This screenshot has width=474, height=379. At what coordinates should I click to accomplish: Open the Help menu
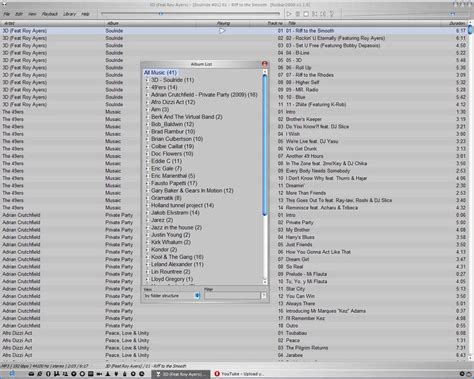[85, 14]
